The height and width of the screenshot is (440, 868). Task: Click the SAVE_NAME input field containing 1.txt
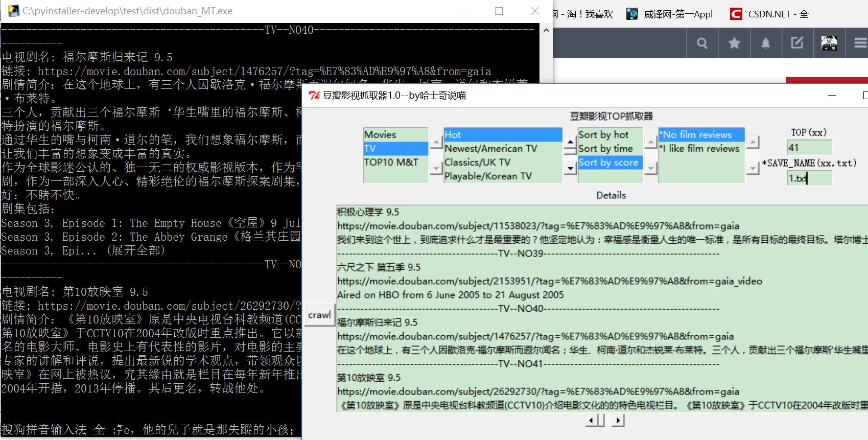809,178
